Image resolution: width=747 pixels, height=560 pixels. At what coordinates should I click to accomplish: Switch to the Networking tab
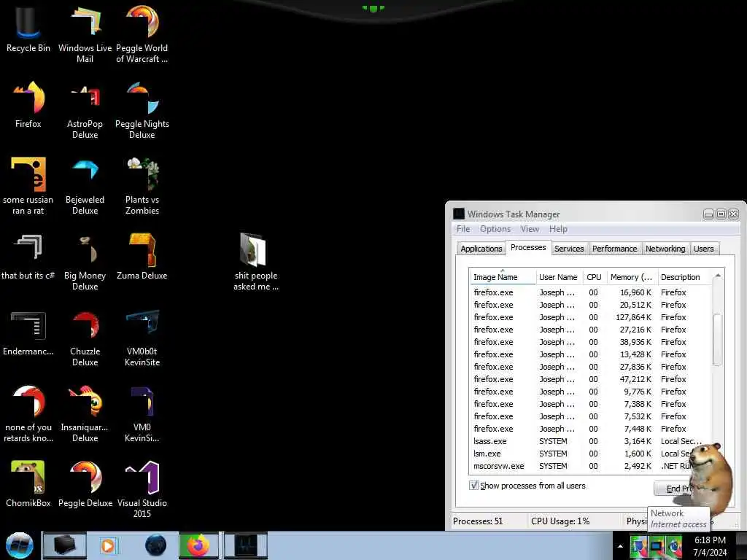coord(665,249)
